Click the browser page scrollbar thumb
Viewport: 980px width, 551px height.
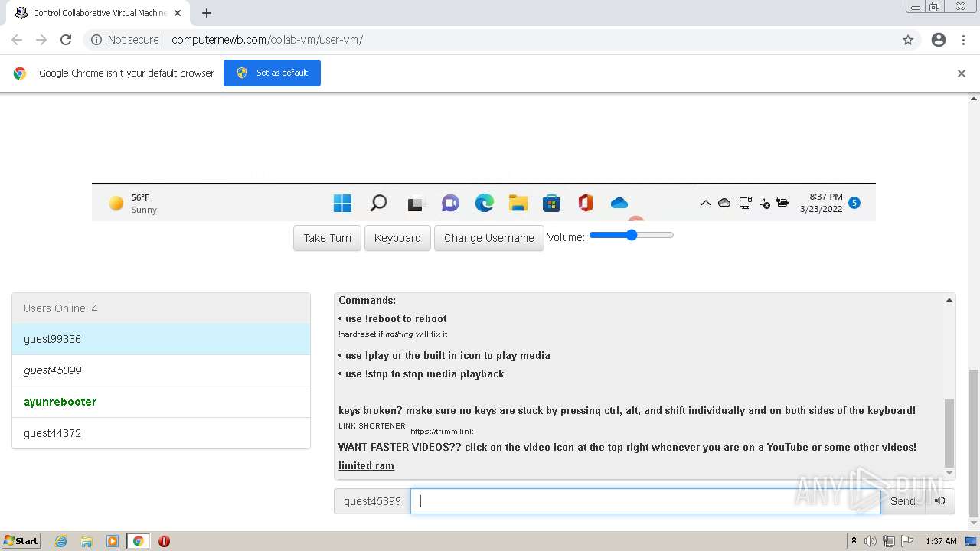[974, 443]
